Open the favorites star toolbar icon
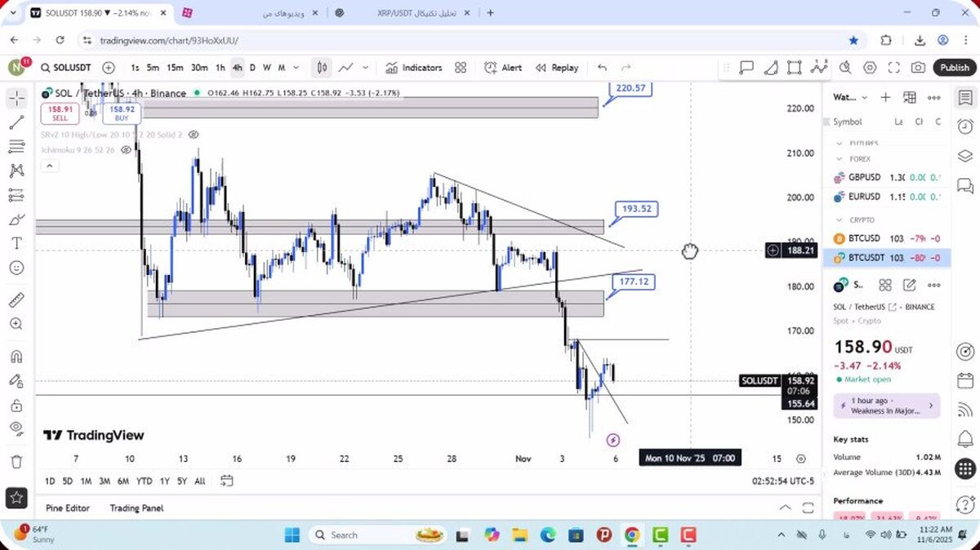 [16, 497]
